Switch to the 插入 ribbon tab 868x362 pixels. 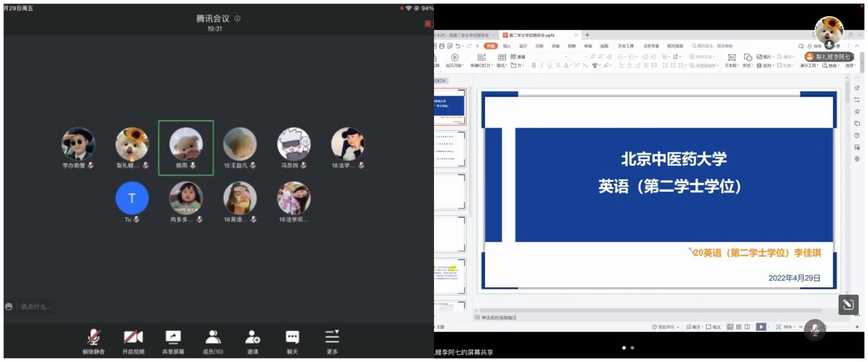click(x=507, y=46)
